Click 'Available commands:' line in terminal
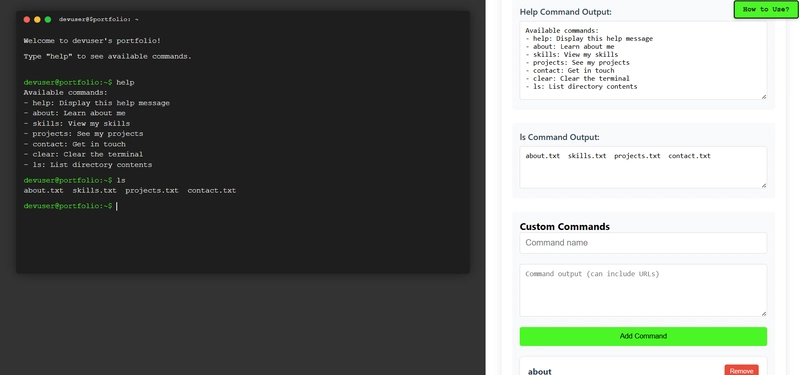 [x=65, y=92]
